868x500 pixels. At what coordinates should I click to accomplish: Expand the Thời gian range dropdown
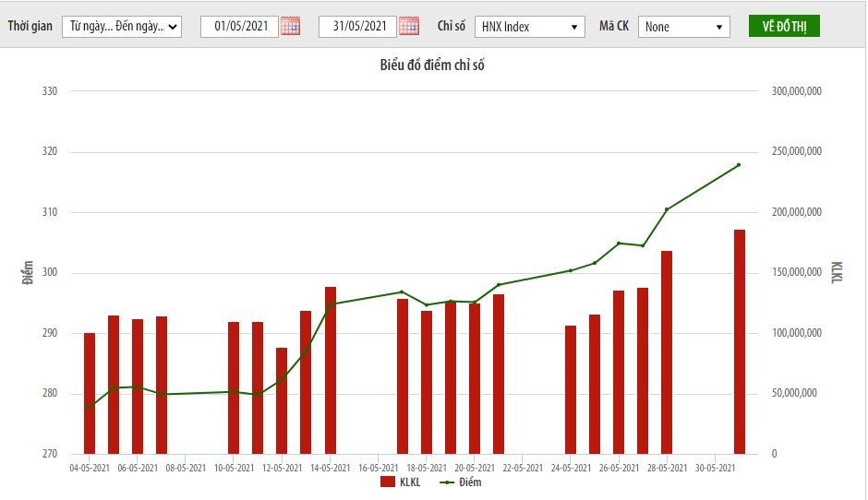pyautogui.click(x=122, y=27)
